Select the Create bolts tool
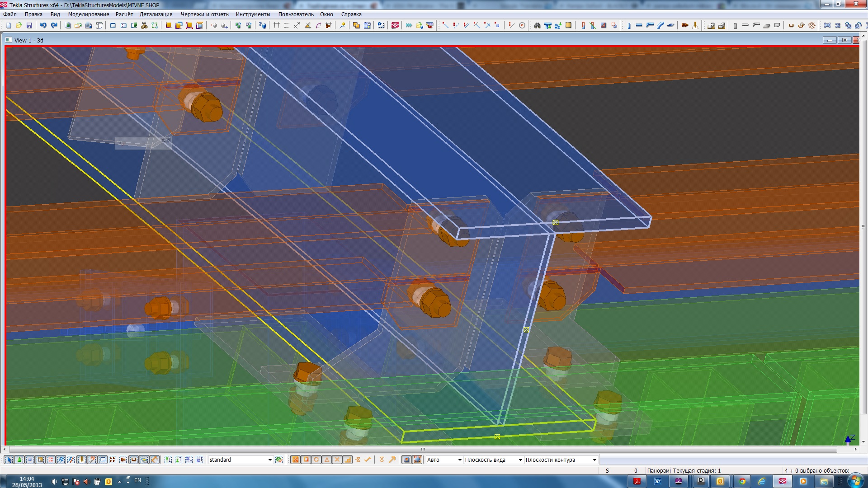868x488 pixels. (684, 25)
